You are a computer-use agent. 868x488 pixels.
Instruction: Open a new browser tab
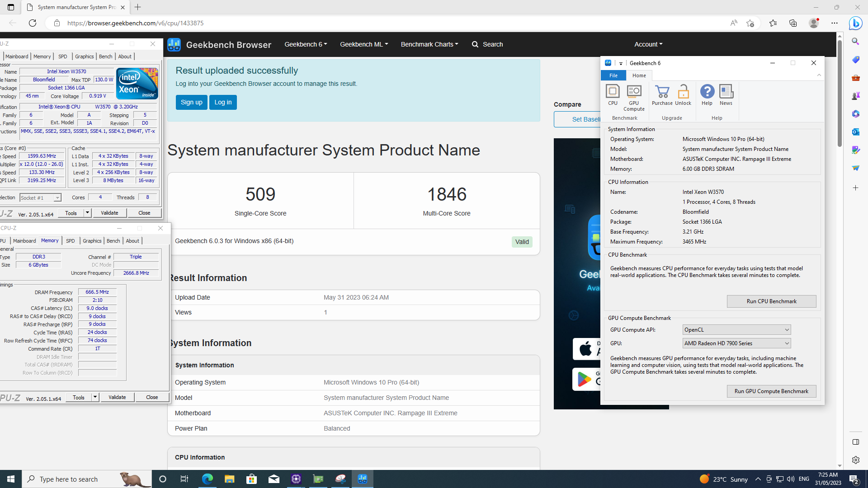[x=138, y=7]
